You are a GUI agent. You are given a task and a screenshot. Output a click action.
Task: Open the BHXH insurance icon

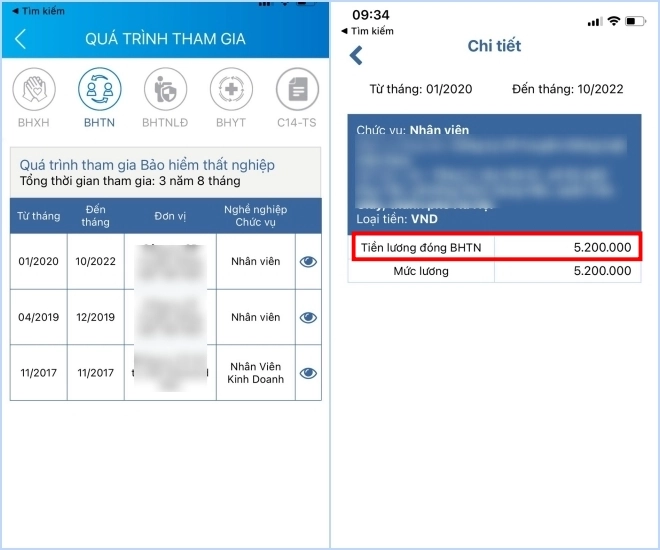(34, 89)
